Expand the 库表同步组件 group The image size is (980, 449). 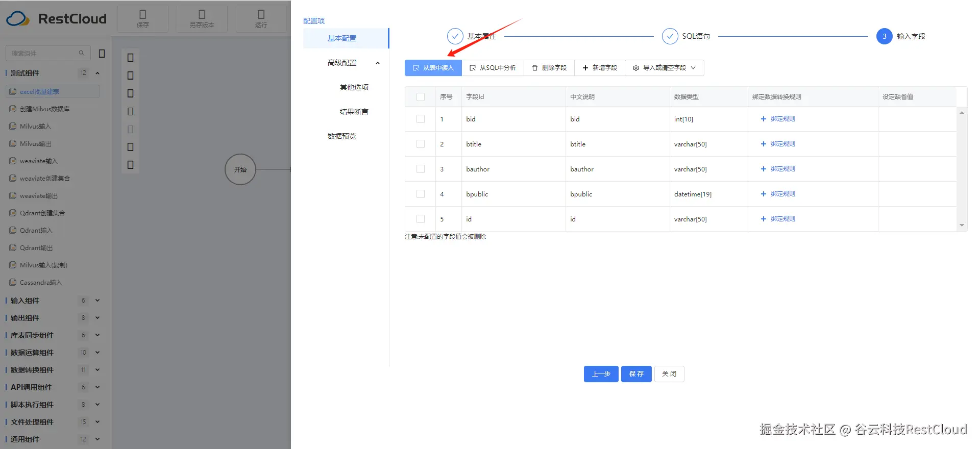coord(97,335)
